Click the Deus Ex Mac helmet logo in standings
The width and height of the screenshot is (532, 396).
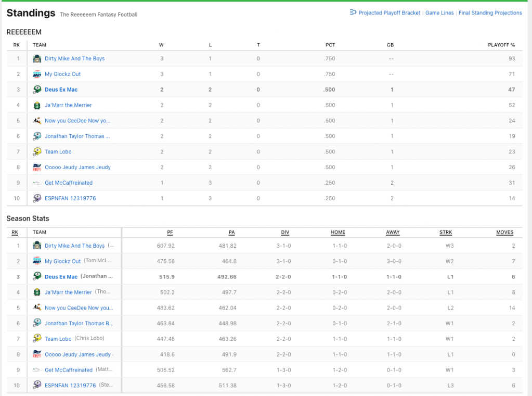[x=37, y=90]
